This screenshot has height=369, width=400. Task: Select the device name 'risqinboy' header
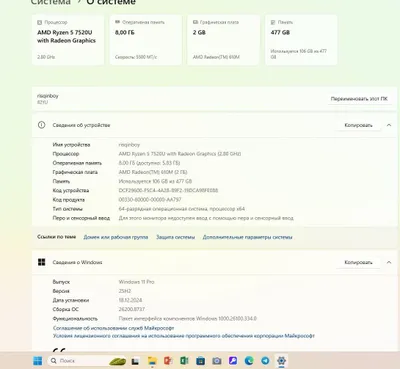click(x=48, y=96)
